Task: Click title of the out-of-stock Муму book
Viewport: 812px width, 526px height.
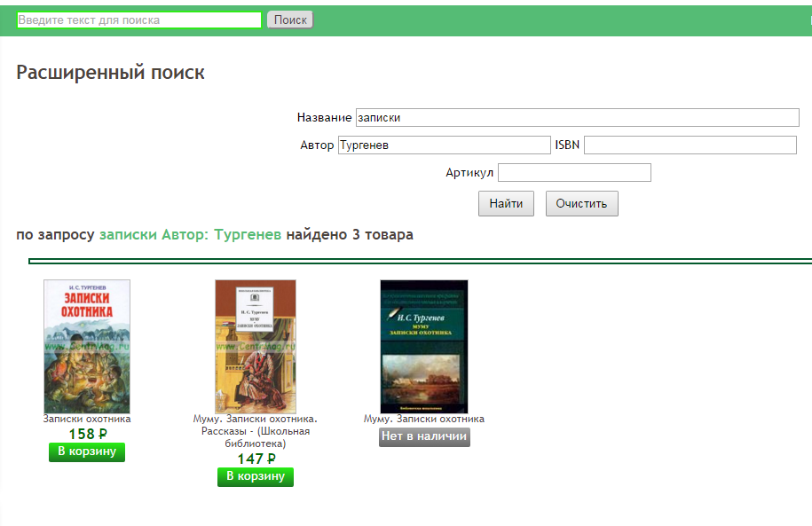Action: (x=424, y=420)
